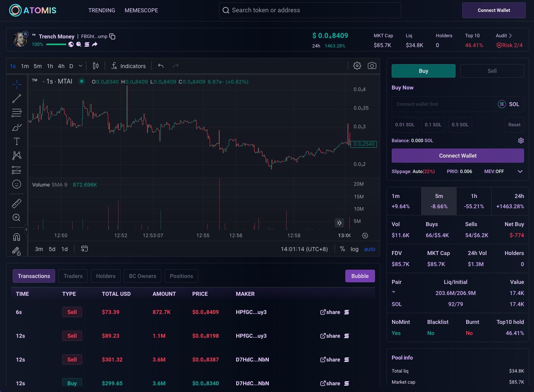Toggle percent scale on chart
This screenshot has width=534, height=392.
pyautogui.click(x=342, y=249)
